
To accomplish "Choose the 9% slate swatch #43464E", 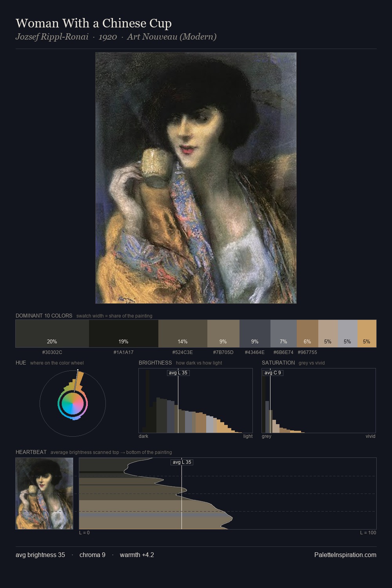I will [x=255, y=334].
